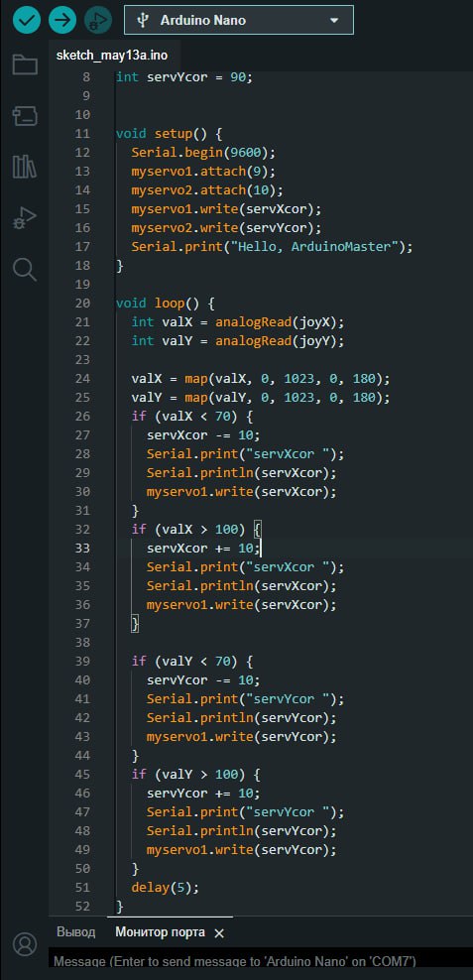This screenshot has height=980, width=473.
Task: Open the Sketchbook folder sidebar icon
Action: (25, 64)
